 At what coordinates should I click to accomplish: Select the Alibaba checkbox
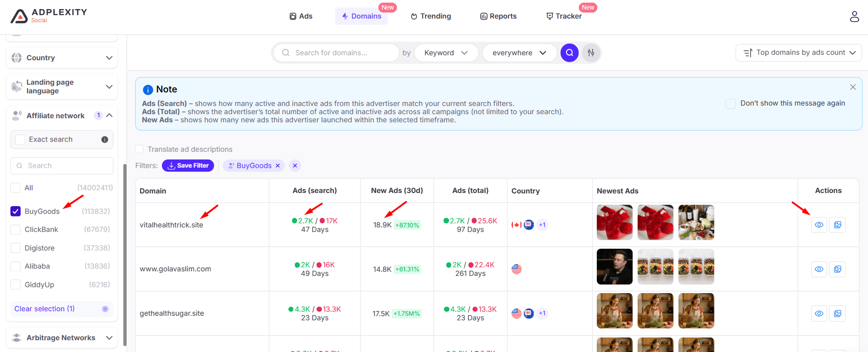(15, 266)
